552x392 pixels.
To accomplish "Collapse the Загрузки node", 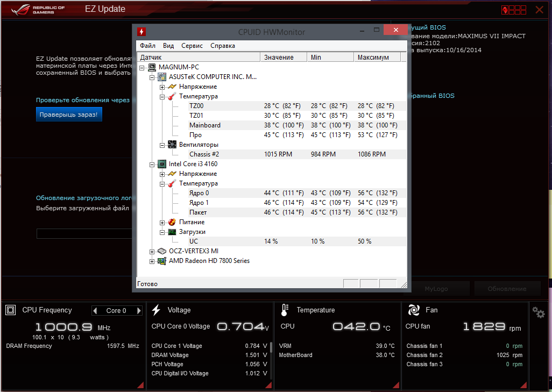I will [162, 232].
